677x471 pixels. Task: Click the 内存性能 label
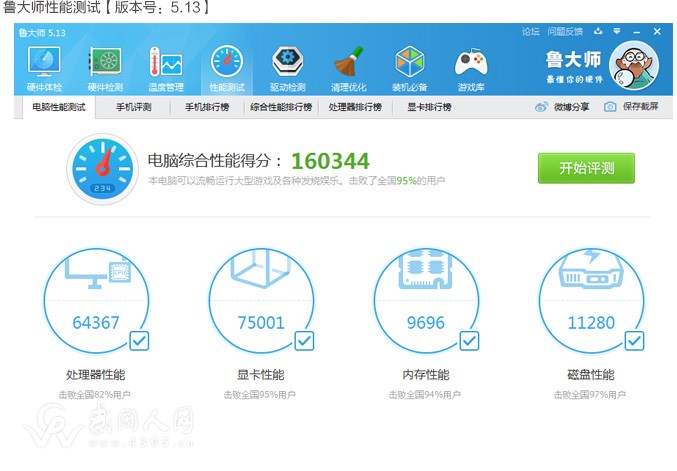(x=426, y=374)
